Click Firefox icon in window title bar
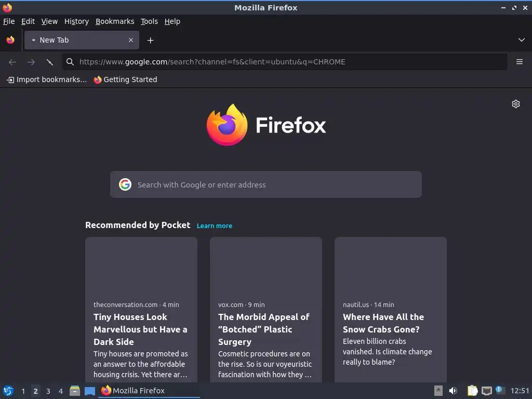 tap(7, 7)
